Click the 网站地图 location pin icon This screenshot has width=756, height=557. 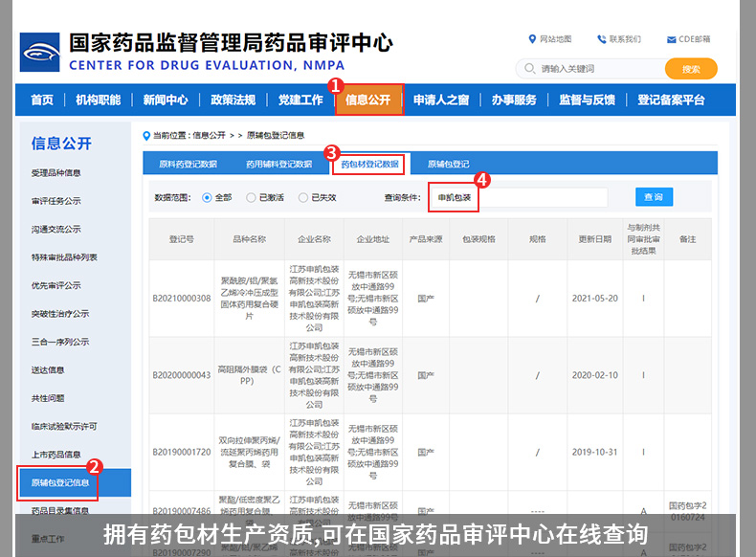coord(532,39)
